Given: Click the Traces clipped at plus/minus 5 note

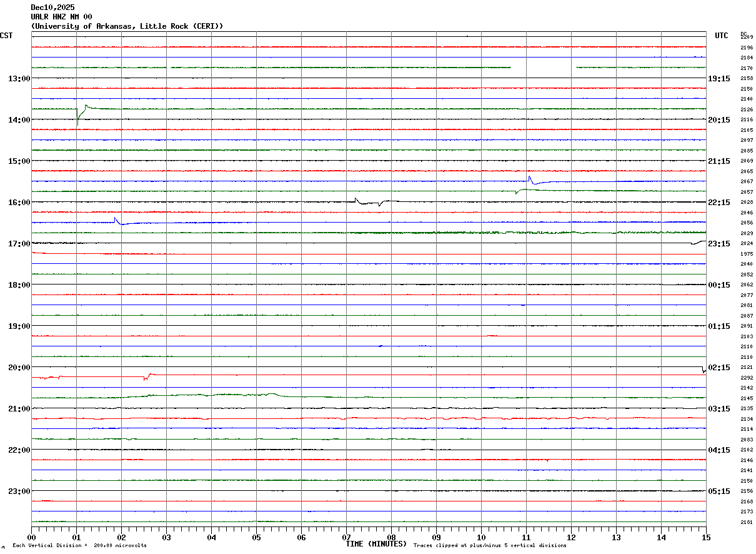Looking at the screenshot, I should [x=490, y=546].
